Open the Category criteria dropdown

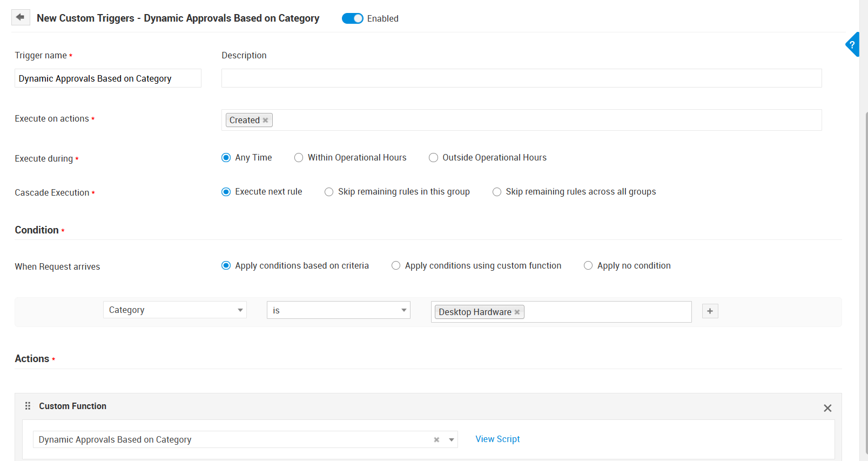174,310
